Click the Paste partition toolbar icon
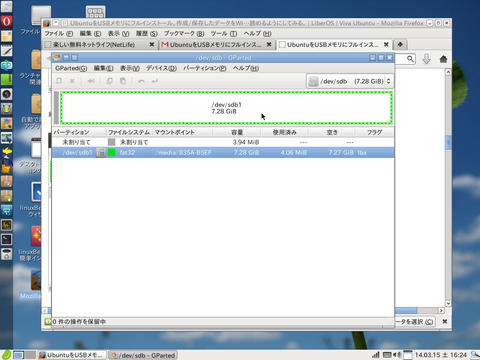 coord(123,81)
